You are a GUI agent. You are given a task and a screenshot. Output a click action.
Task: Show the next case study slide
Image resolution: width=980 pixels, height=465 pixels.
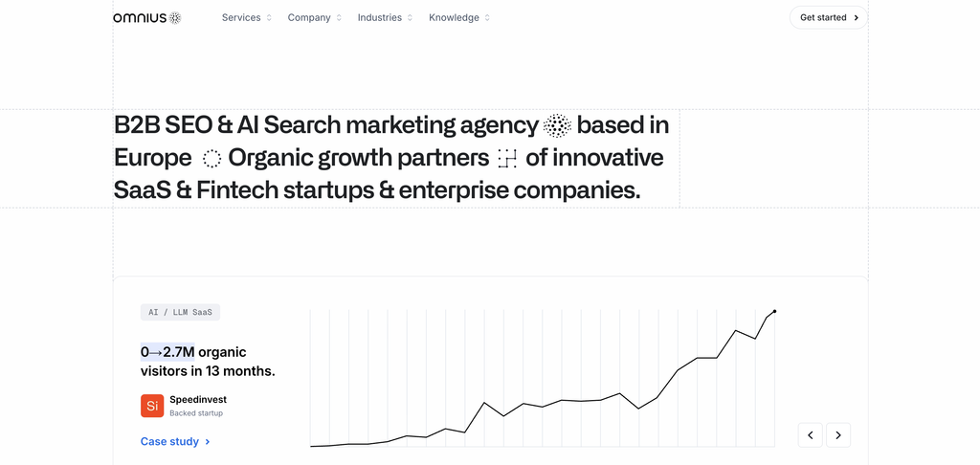click(838, 435)
